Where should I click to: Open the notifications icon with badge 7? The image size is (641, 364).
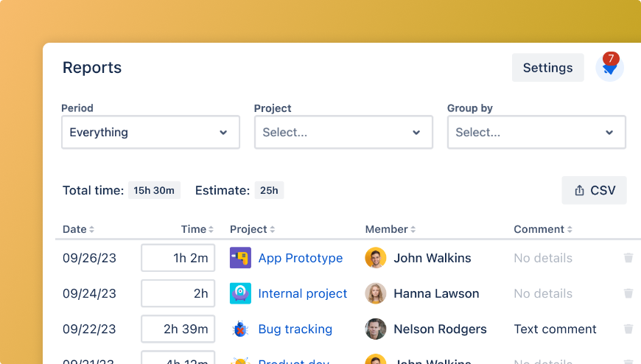[x=609, y=68]
